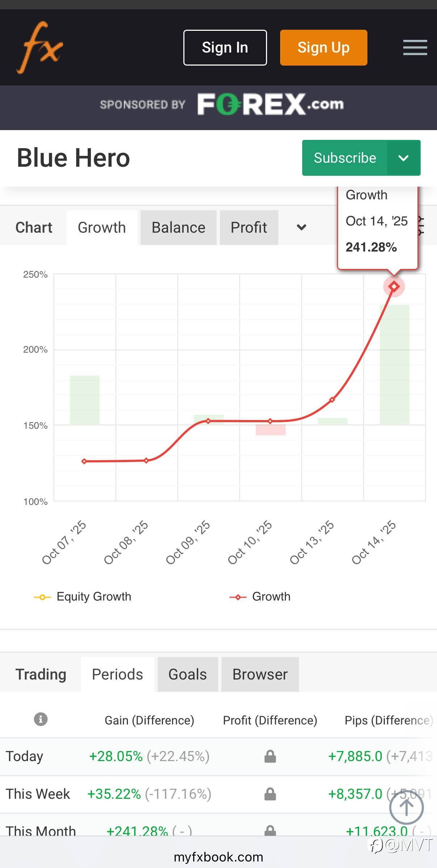The width and height of the screenshot is (437, 868).
Task: Click the green Subscribe button
Action: [x=345, y=158]
